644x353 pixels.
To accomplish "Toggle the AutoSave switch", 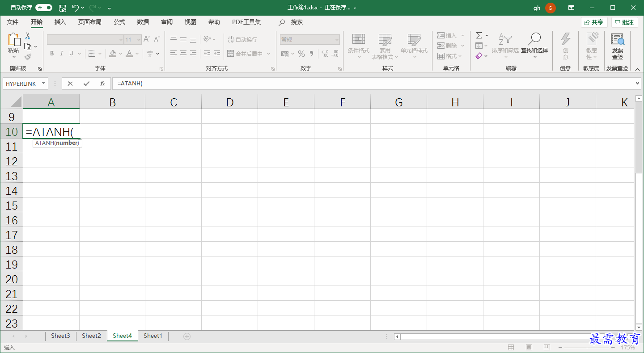I will pyautogui.click(x=44, y=8).
